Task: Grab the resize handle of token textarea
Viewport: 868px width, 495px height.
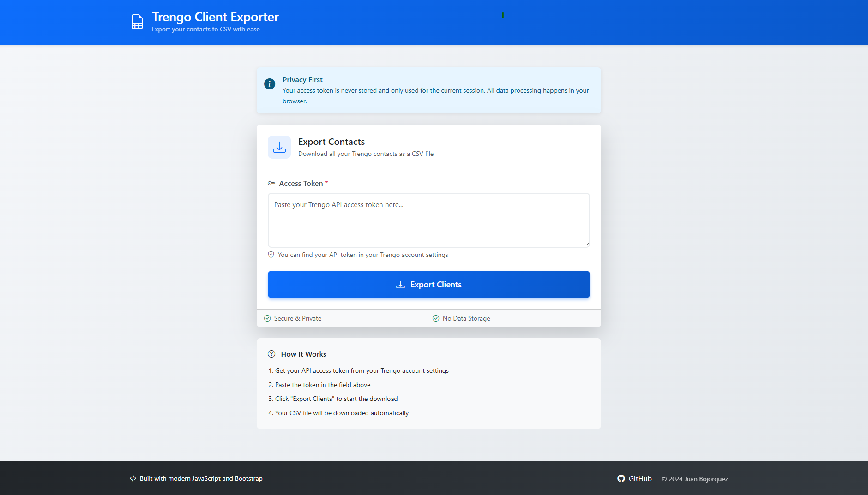Action: 587,245
